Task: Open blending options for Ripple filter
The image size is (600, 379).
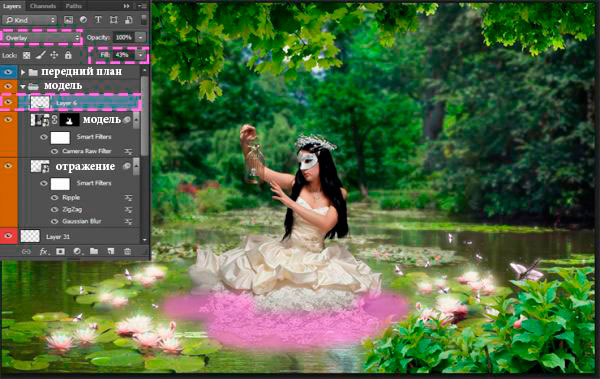Action: [128, 198]
